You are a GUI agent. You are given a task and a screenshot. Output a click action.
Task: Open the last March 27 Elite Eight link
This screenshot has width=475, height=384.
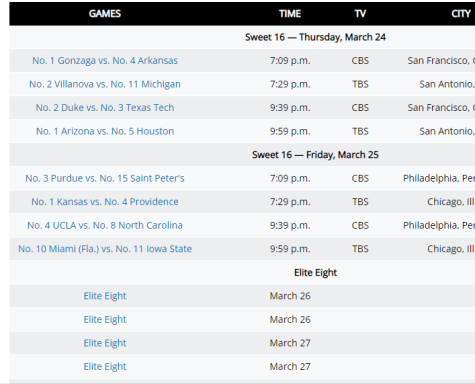[x=105, y=367]
